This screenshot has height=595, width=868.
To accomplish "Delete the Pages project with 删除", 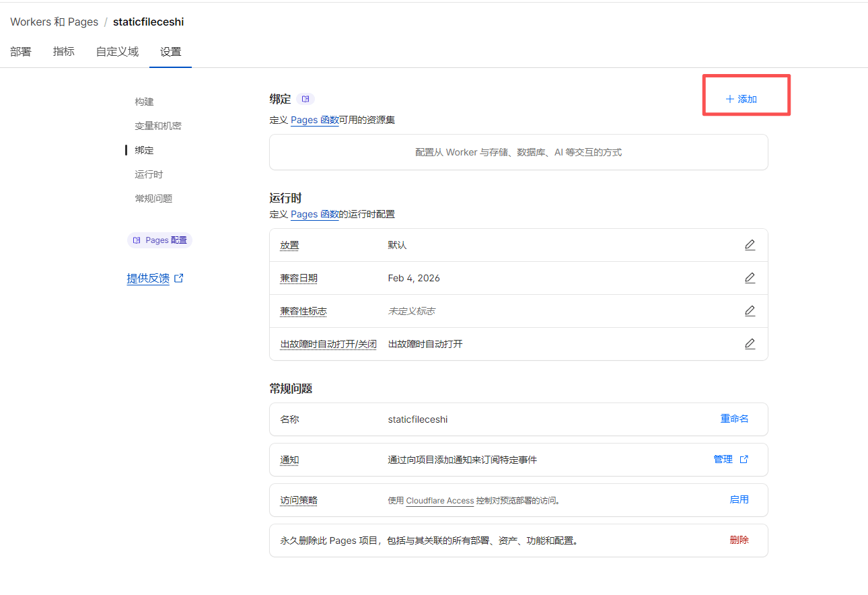I will (739, 540).
